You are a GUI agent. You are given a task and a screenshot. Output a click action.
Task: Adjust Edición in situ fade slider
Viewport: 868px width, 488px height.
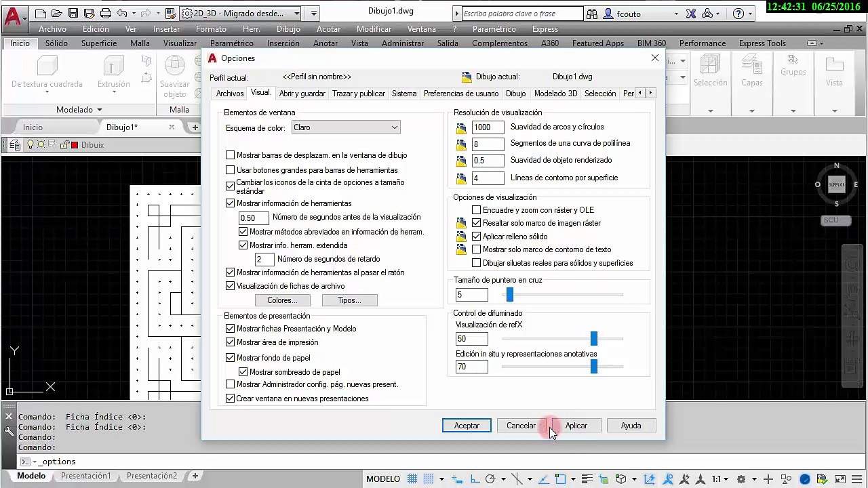tap(594, 367)
